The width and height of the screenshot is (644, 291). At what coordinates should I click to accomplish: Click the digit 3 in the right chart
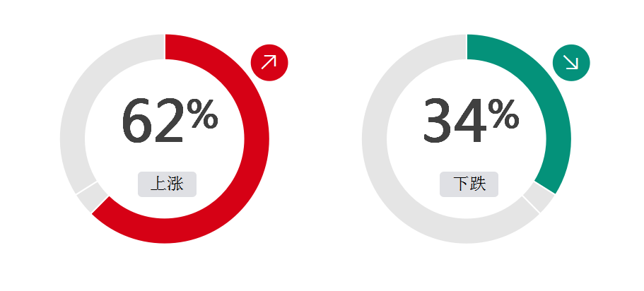pyautogui.click(x=437, y=121)
